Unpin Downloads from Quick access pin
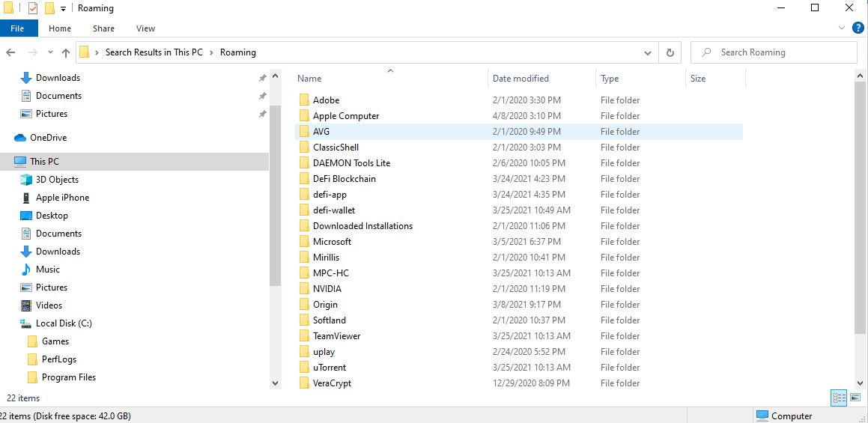Screen dimensions: 868x423 (x=263, y=78)
